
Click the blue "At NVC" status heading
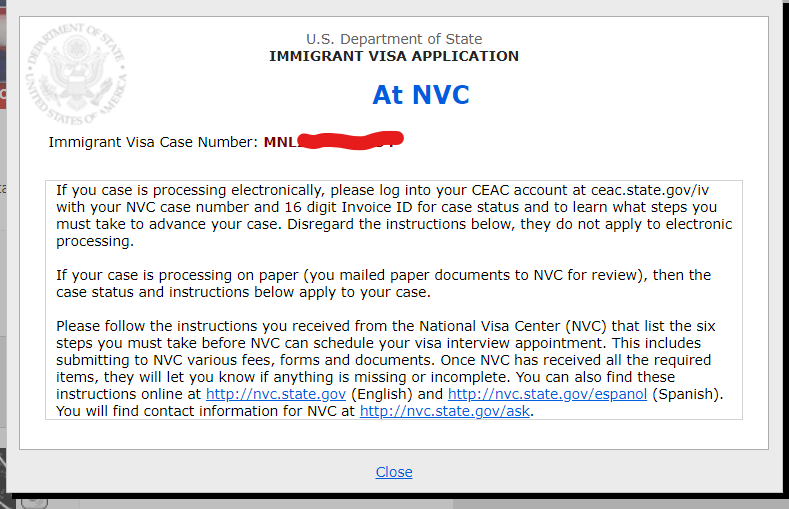(421, 95)
